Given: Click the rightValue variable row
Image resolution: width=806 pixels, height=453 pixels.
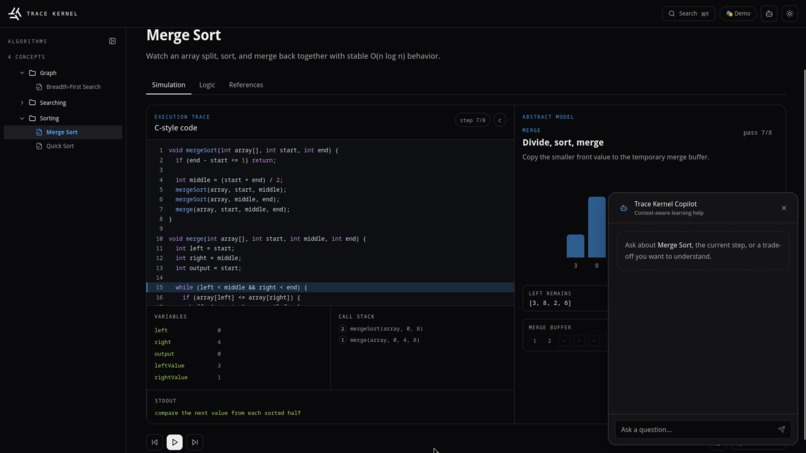Looking at the screenshot, I should pyautogui.click(x=188, y=377).
